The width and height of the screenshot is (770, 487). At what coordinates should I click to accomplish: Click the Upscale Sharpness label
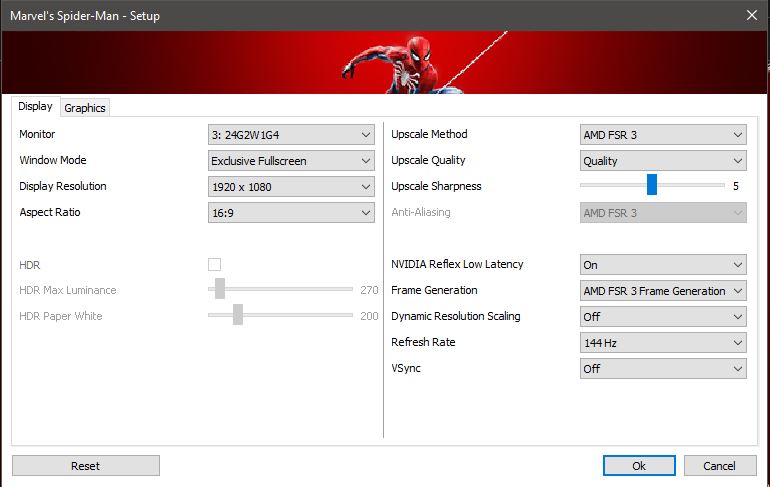pyautogui.click(x=436, y=187)
